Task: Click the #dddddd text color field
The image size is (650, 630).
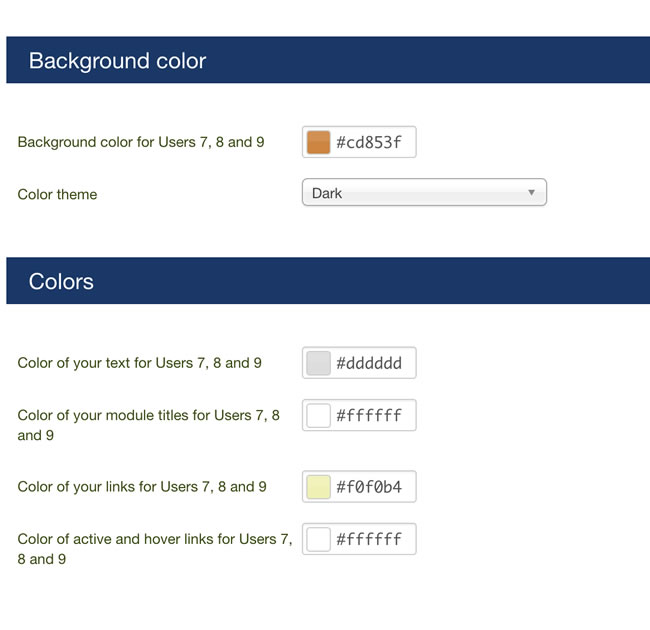Action: 359,363
